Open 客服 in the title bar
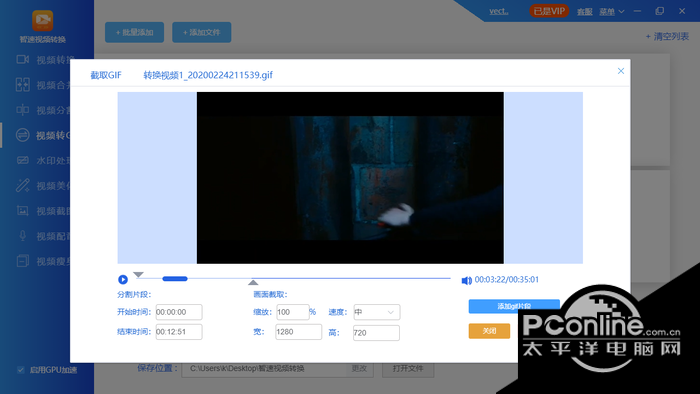Image resolution: width=700 pixels, height=394 pixels. [584, 12]
